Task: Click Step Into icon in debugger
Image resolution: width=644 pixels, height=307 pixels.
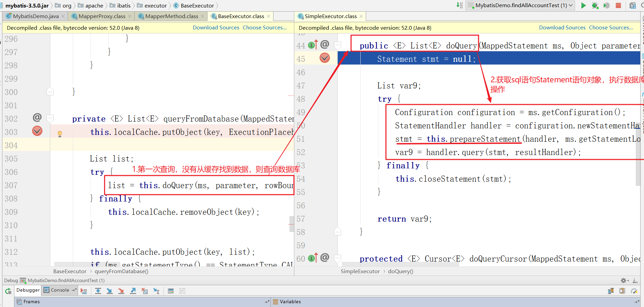Action: (x=109, y=291)
